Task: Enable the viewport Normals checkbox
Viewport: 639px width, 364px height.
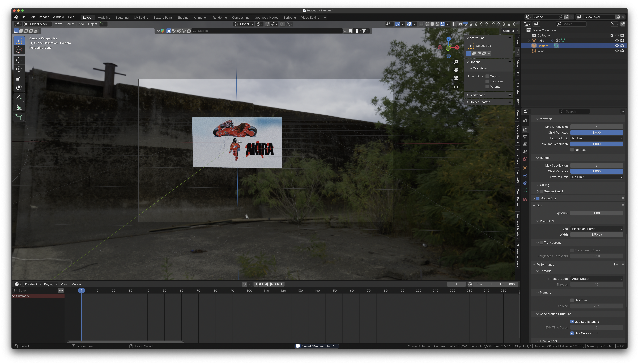Action: pos(572,150)
